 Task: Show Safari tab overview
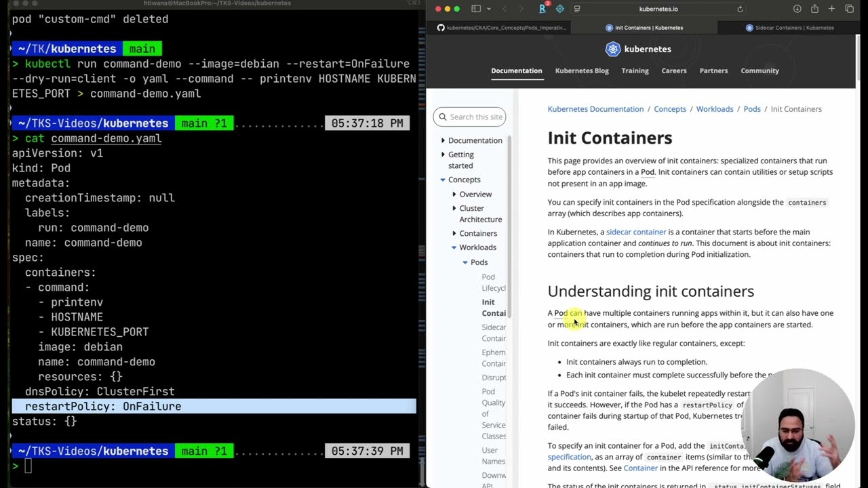[x=849, y=9]
